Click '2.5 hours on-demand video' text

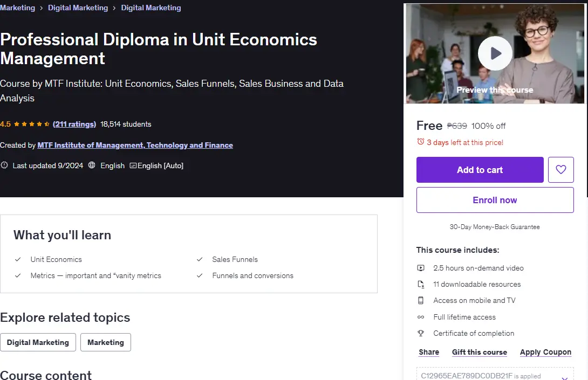tap(478, 268)
